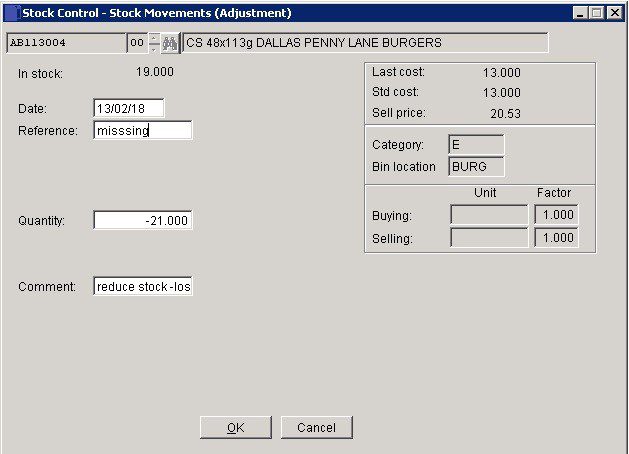Click the In stock label
Screen dimensions: 629x454
coord(40,74)
